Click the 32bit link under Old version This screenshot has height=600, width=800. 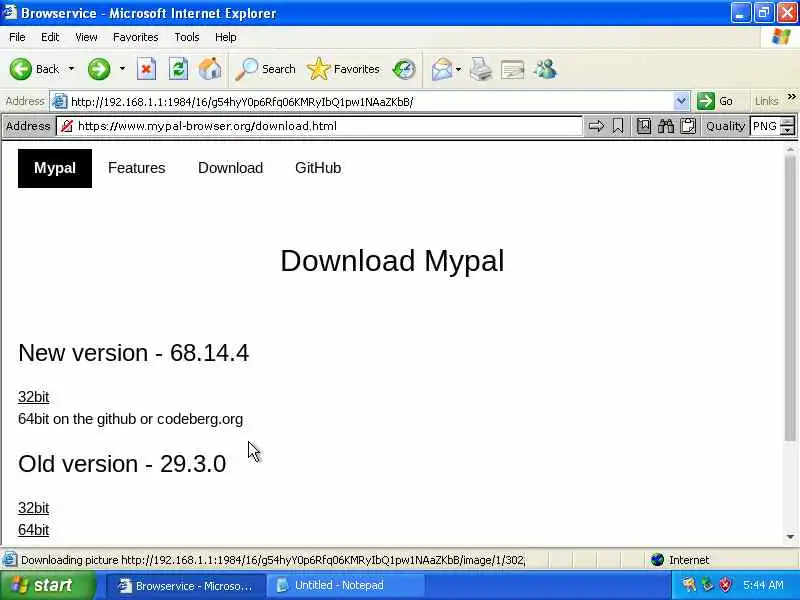point(34,508)
